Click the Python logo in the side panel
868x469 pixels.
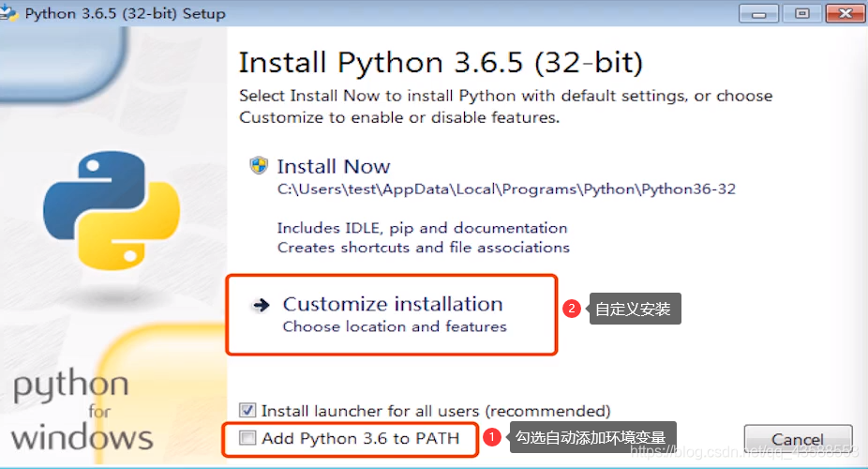(112, 210)
